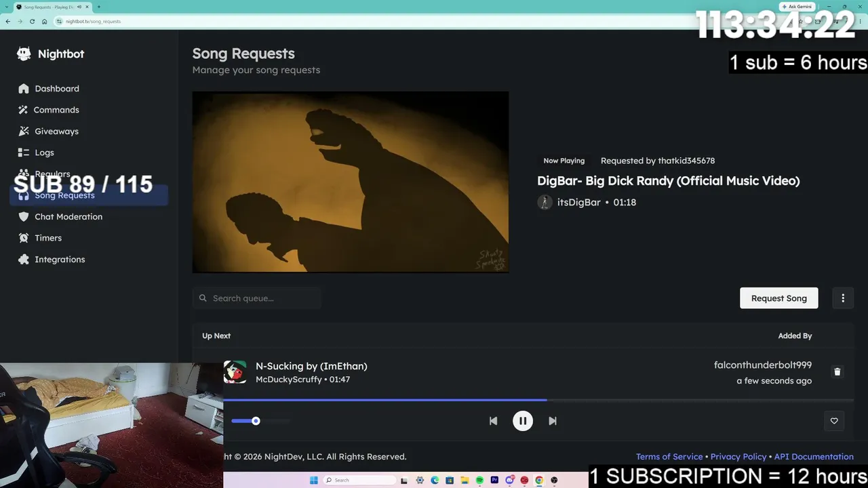
Task: Click the itsDigBar channel avatar
Action: pos(545,203)
